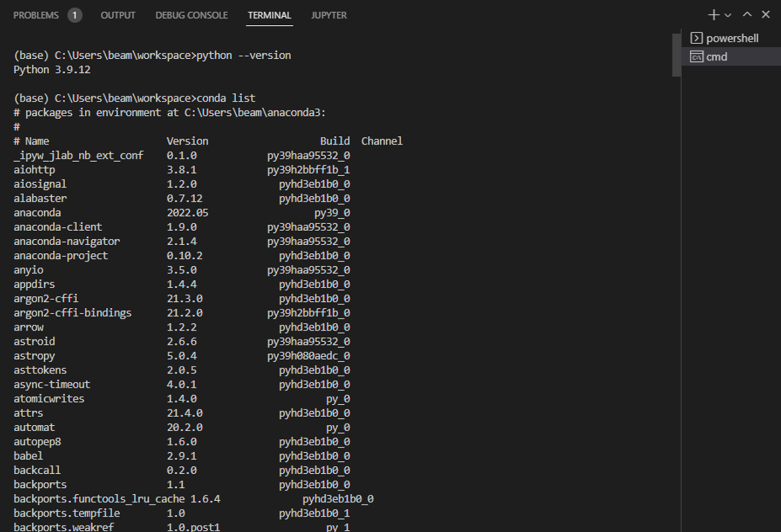Click the attrs version '21.4.0'
This screenshot has width=781, height=532.
[x=184, y=413]
